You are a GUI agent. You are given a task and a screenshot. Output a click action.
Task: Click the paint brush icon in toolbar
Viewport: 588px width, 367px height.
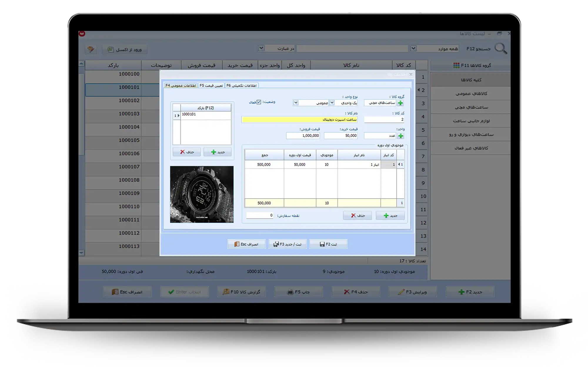(x=91, y=49)
